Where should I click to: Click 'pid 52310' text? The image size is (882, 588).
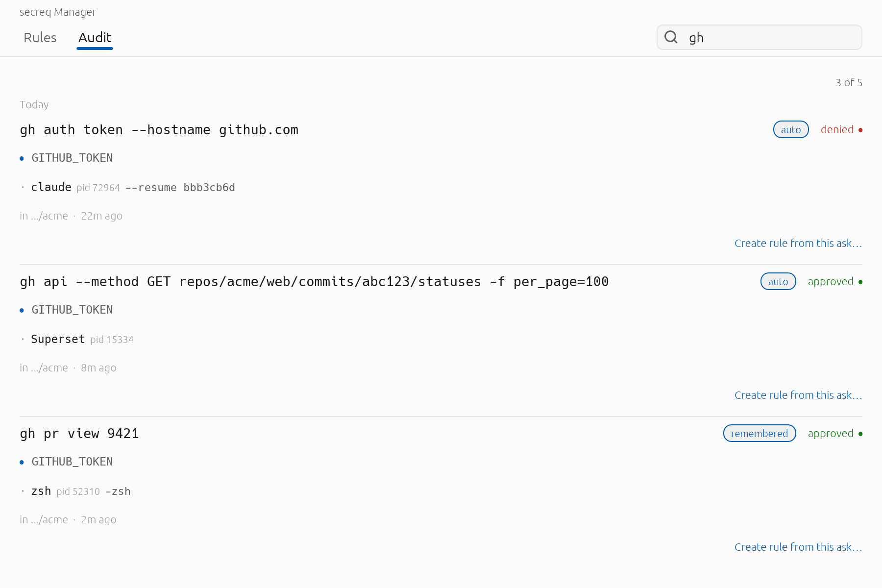click(78, 491)
